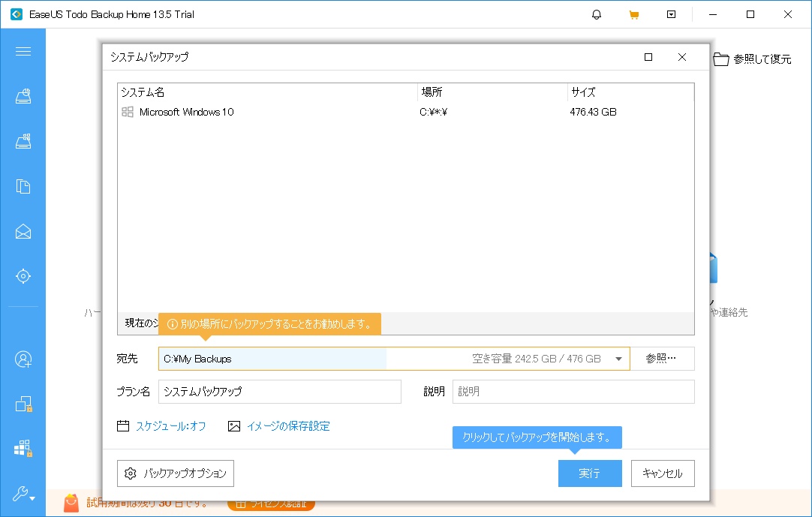
Task: Click the schedule calendar icon
Action: click(123, 425)
